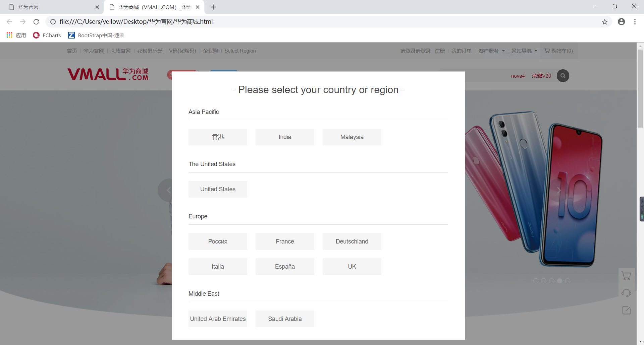Click the first carousel indicator dot

[x=536, y=281]
